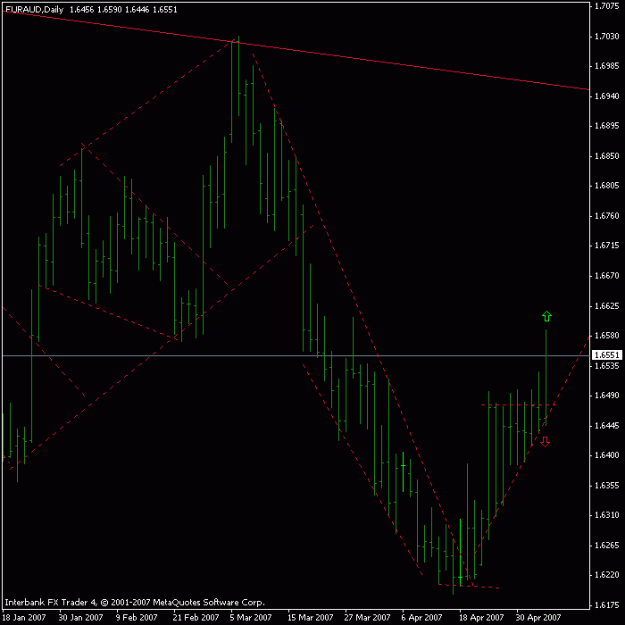Click the 1.6805 price axis label
This screenshot has height=625, width=625.
(x=607, y=186)
